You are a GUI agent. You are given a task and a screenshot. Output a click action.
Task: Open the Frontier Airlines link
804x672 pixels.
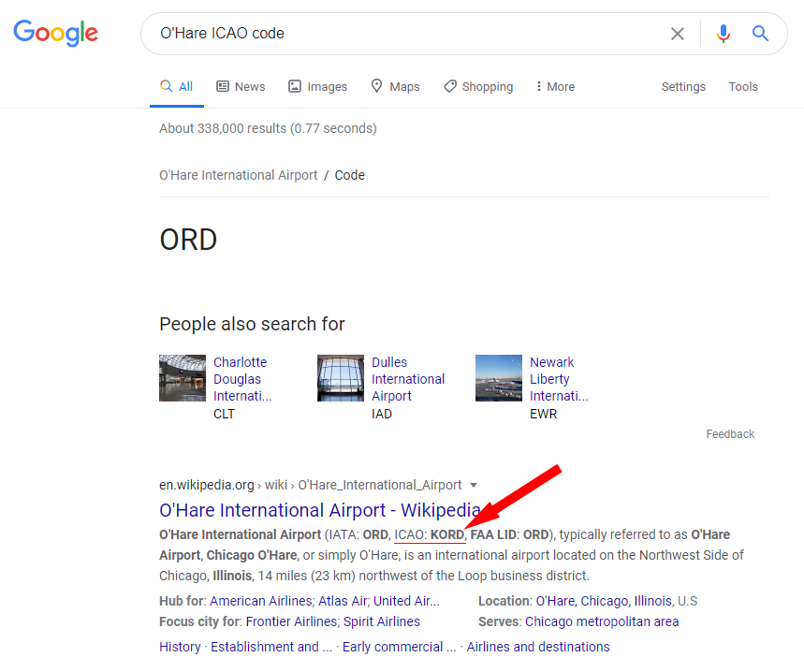point(292,621)
